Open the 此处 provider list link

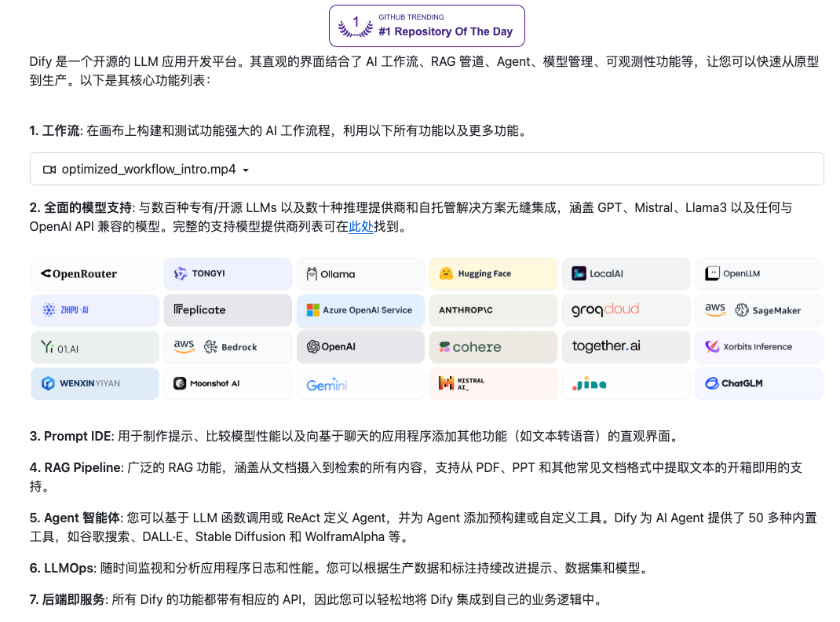[361, 227]
